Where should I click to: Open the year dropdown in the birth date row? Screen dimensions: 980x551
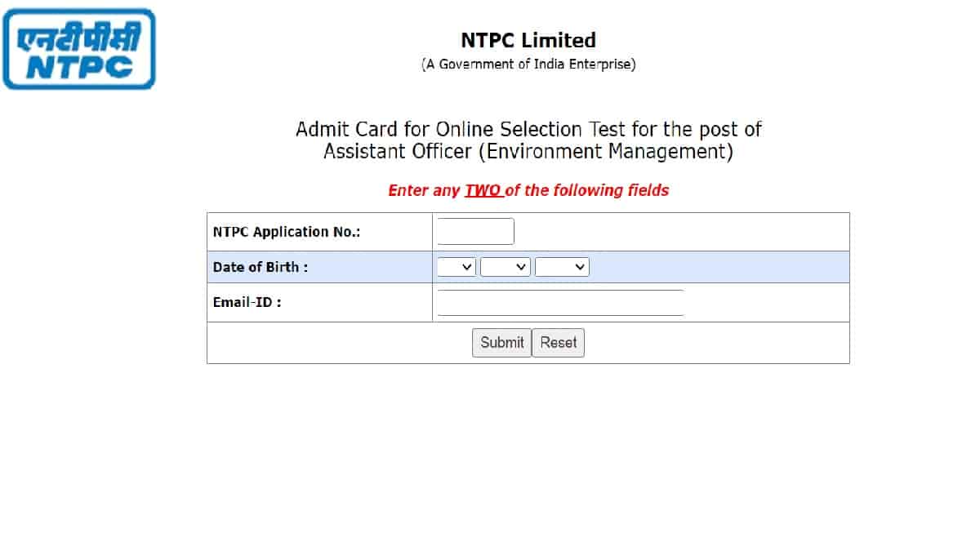562,266
